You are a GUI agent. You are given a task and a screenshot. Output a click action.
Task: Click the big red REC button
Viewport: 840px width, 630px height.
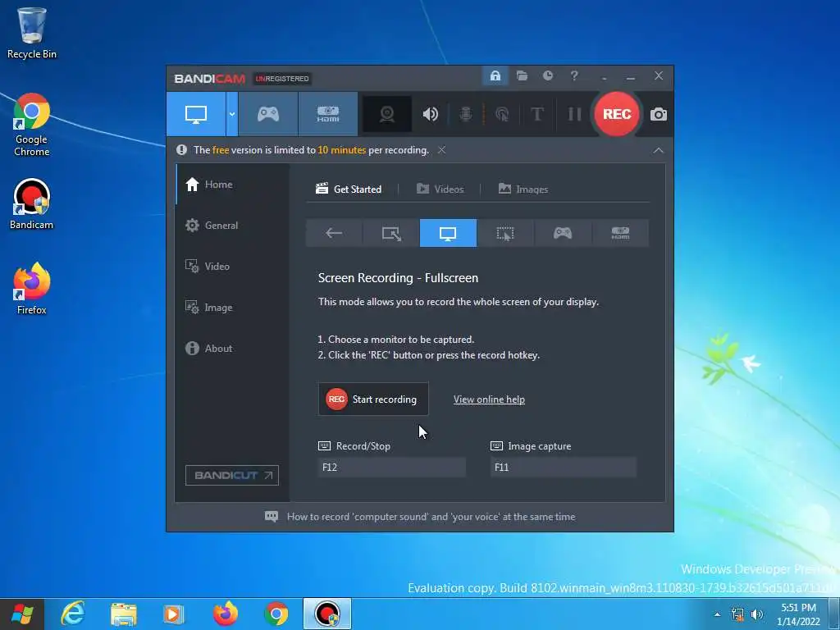pyautogui.click(x=617, y=114)
